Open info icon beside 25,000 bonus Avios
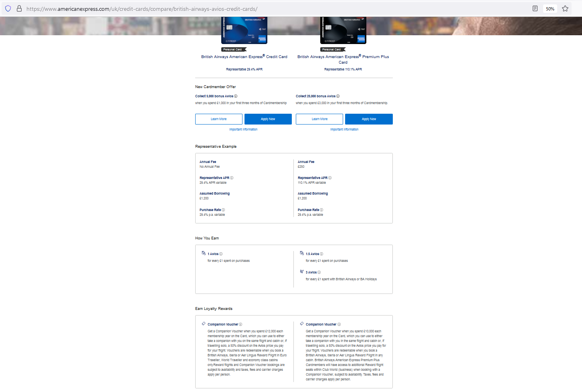The width and height of the screenshot is (582, 392). click(338, 96)
